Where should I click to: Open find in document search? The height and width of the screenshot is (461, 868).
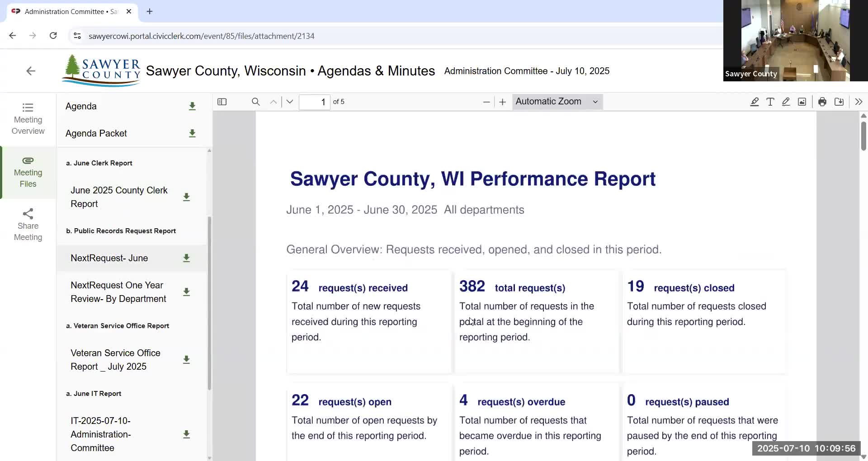256,102
